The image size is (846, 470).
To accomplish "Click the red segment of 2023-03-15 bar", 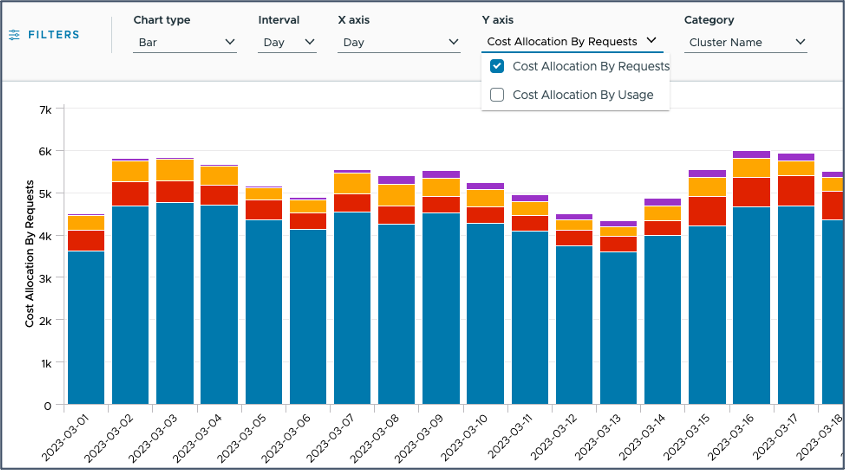I will [707, 212].
